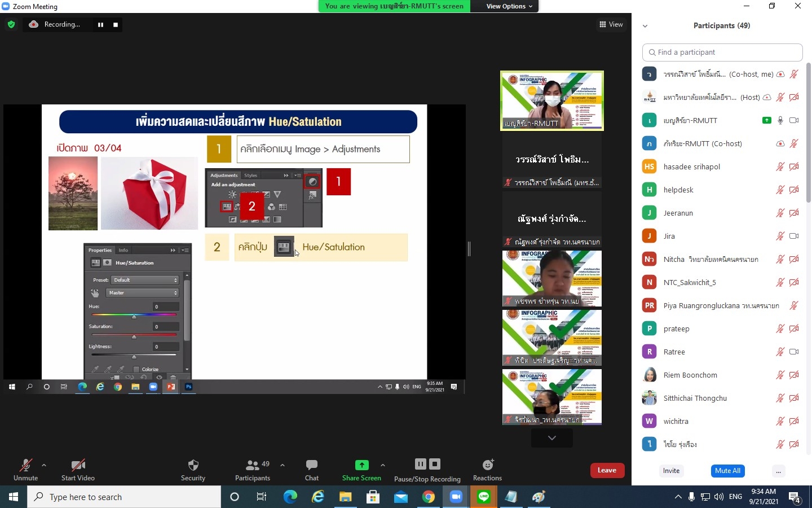The image size is (812, 508).
Task: Click the ENG language indicator
Action: pyautogui.click(x=735, y=497)
